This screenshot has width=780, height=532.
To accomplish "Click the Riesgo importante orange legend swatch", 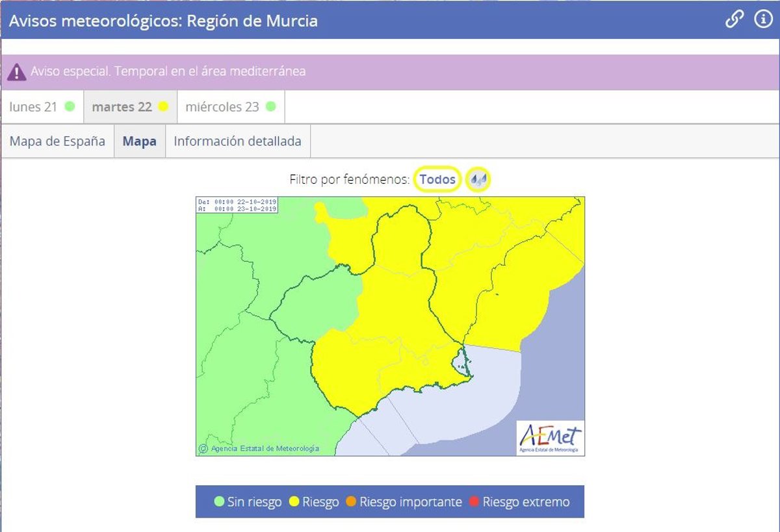I will 352,502.
